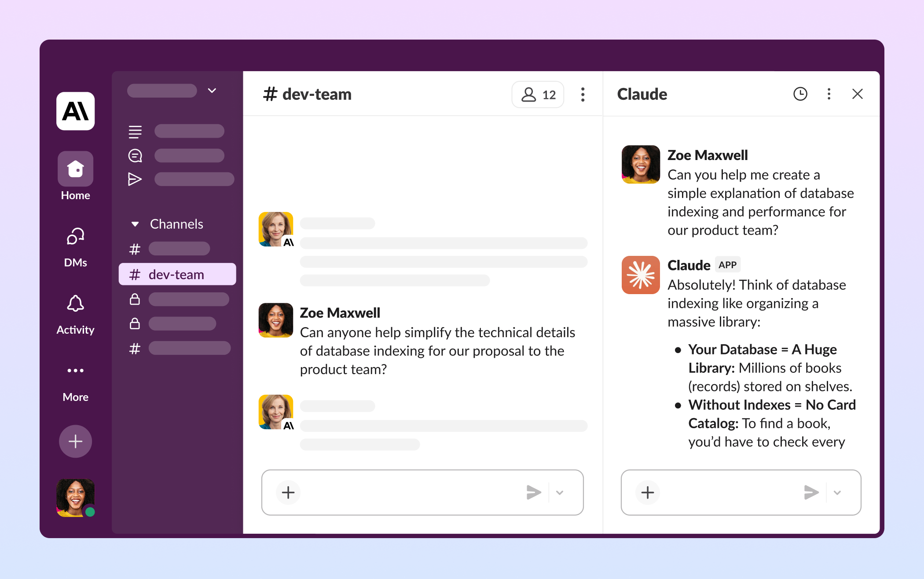Close the Claude side panel
Image resolution: width=924 pixels, height=579 pixels.
click(857, 94)
